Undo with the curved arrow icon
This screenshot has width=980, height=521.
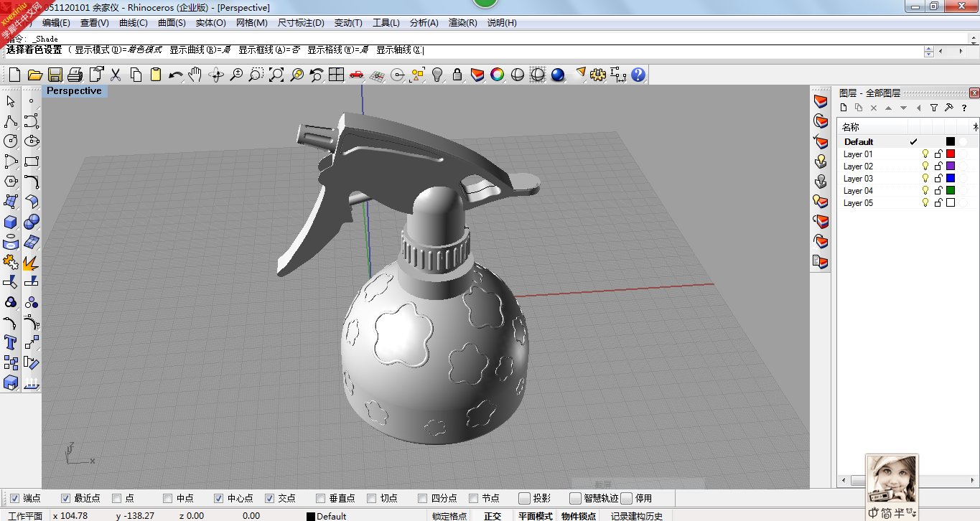[x=176, y=74]
